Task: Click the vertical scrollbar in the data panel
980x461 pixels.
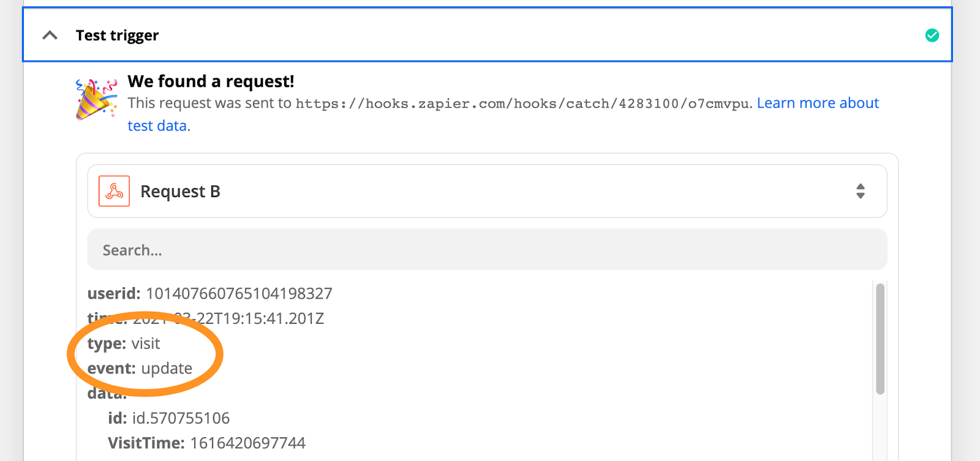Action: [880, 339]
